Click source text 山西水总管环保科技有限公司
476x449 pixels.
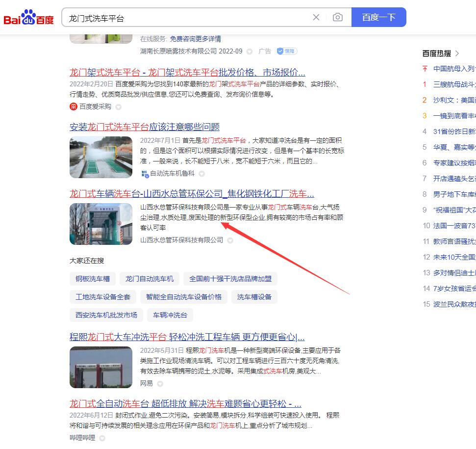(x=181, y=240)
